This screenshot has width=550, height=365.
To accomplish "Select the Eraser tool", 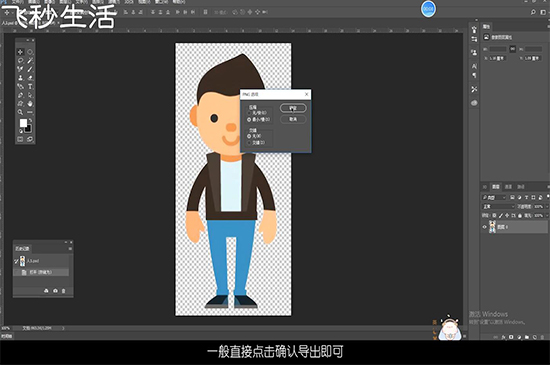I will tap(30, 78).
